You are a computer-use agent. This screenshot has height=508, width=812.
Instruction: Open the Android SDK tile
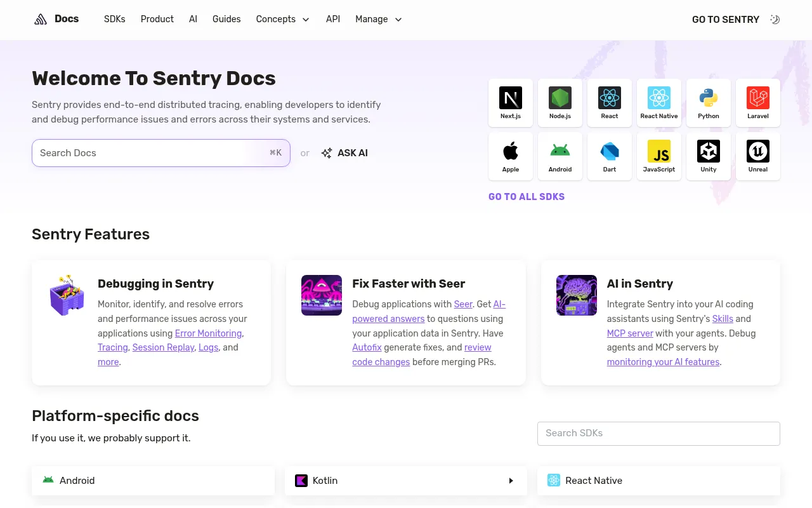[x=560, y=156]
